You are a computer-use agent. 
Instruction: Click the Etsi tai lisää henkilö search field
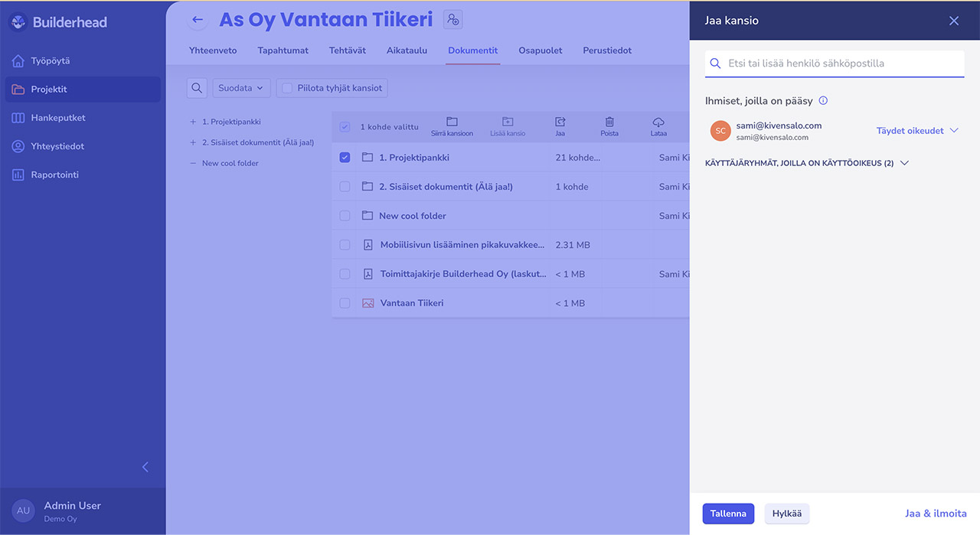(x=835, y=64)
